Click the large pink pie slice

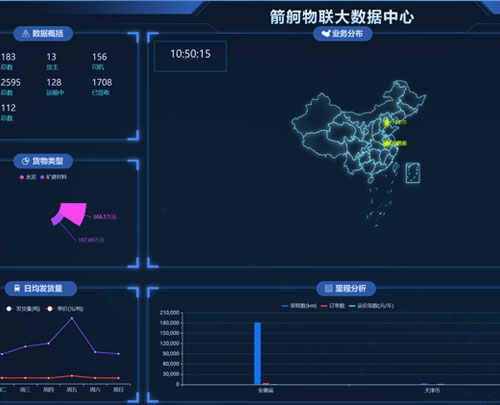coord(73,214)
